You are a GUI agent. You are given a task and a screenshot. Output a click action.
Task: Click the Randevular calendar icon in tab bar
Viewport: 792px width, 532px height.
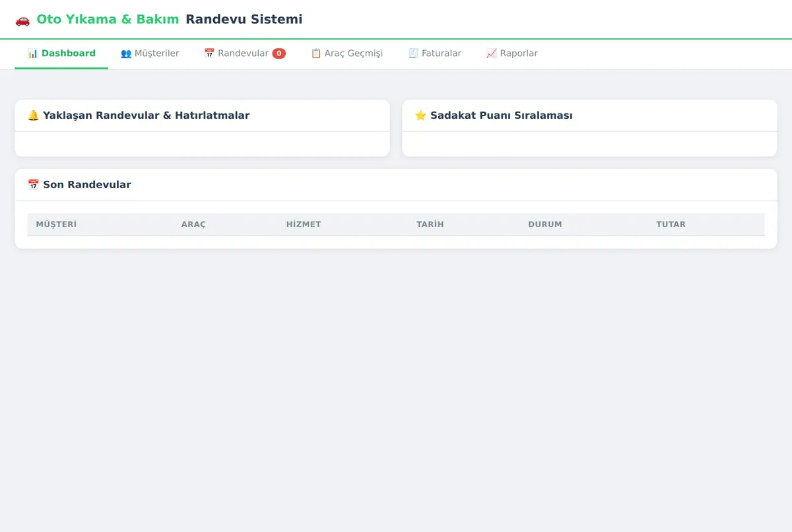[x=209, y=53]
